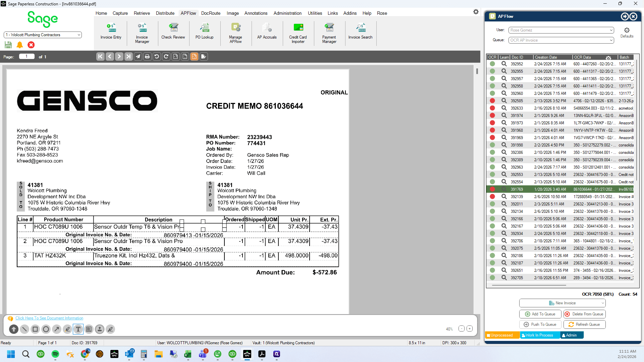Click Add To Queue button
The width and height of the screenshot is (644, 362).
pos(540,314)
